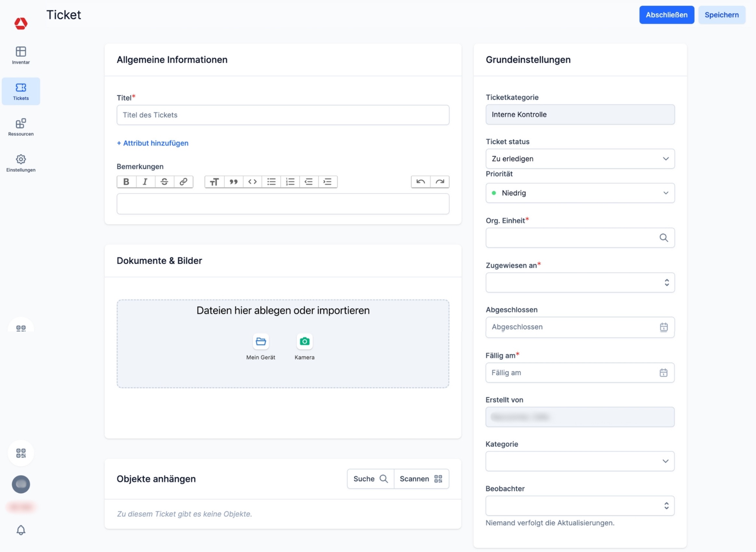Open notifications bell in sidebar
756x552 pixels.
tap(21, 530)
